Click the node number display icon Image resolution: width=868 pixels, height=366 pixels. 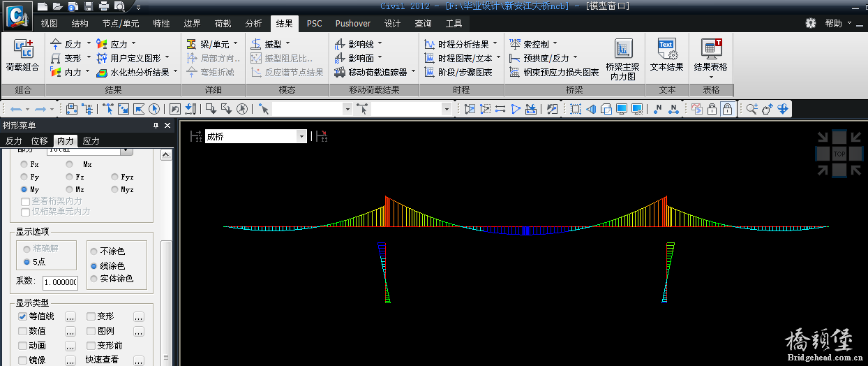pos(658,109)
